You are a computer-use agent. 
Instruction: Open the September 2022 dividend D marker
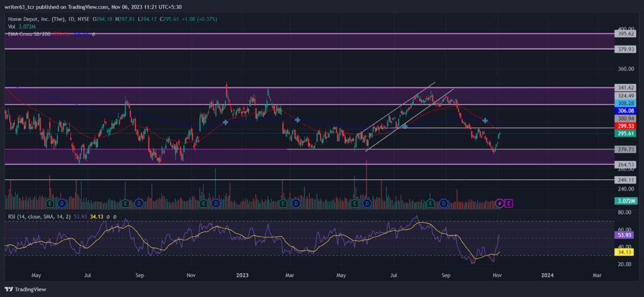click(x=139, y=203)
